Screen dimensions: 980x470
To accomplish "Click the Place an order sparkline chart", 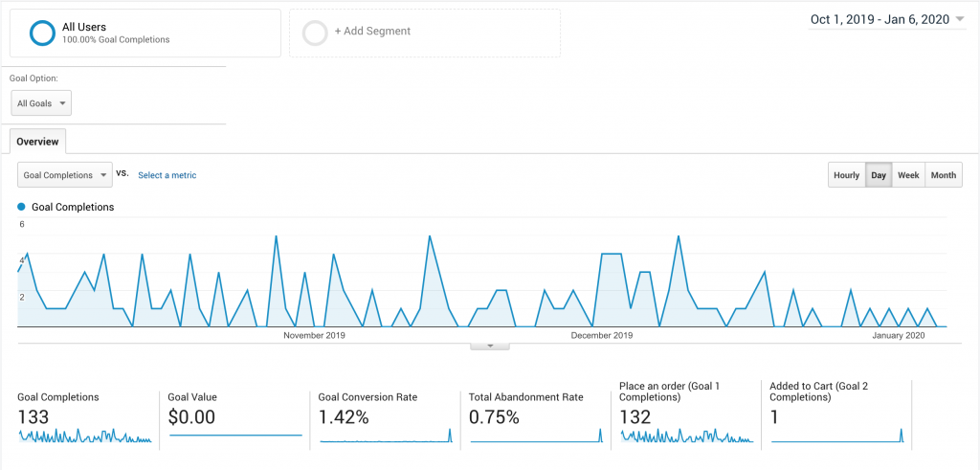I will [x=687, y=436].
